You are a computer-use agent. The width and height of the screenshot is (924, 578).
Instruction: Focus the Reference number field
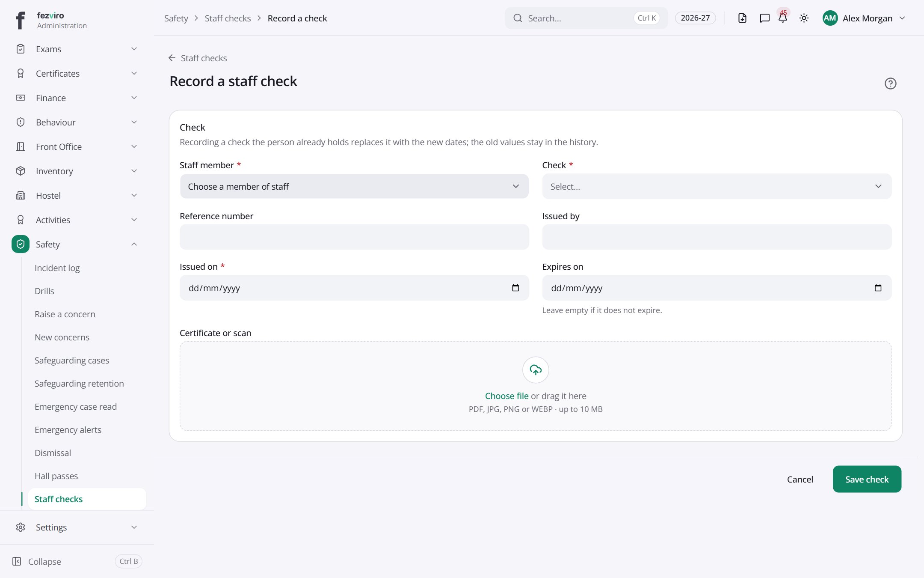(354, 237)
